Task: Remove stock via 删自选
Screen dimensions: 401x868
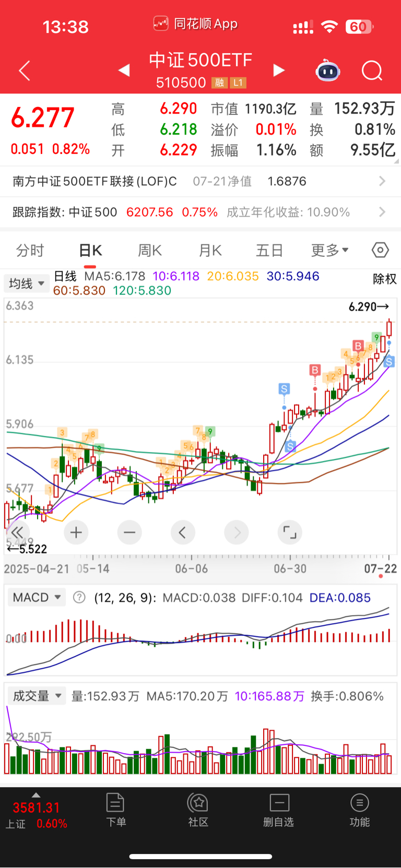Action: (x=279, y=810)
